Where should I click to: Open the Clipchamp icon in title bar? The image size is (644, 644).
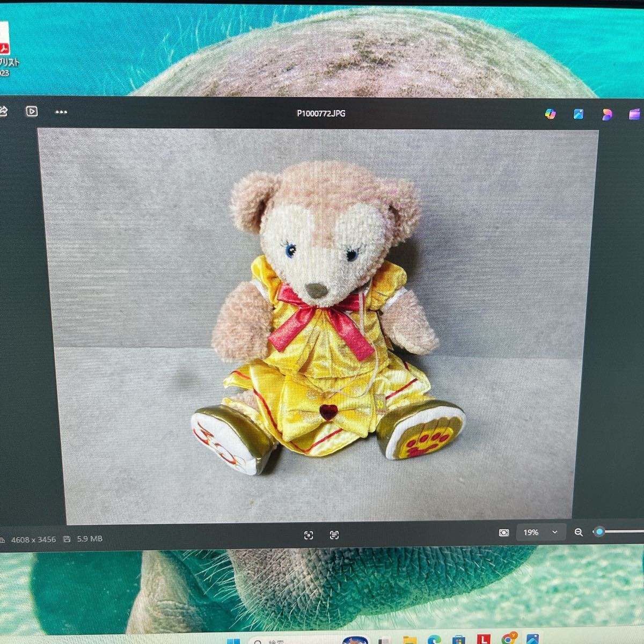(634, 114)
